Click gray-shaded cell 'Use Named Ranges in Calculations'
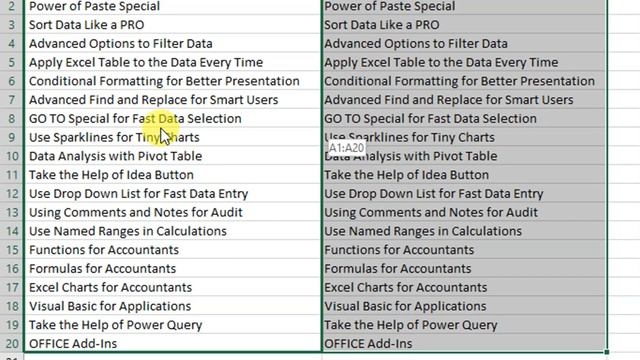 (x=464, y=231)
